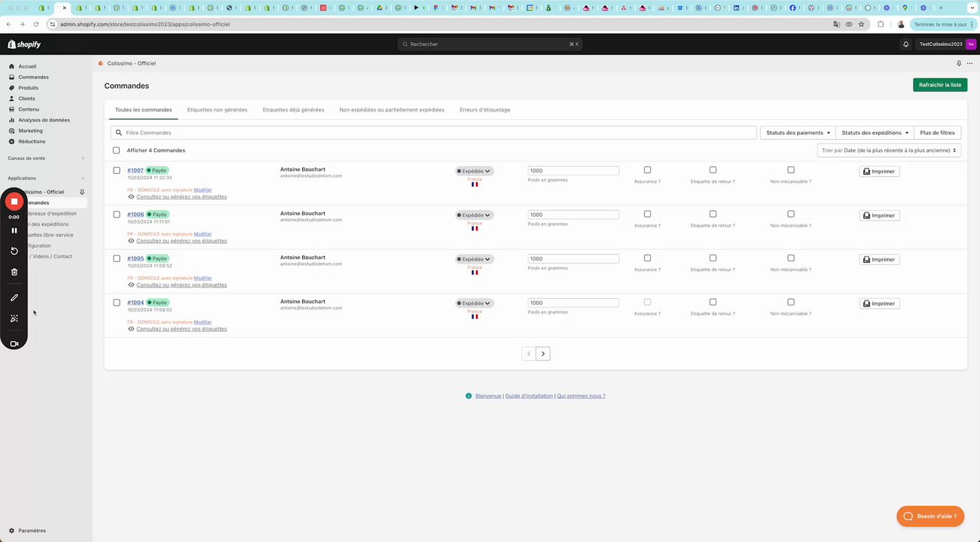The height and width of the screenshot is (542, 980).
Task: Click the eye icon for order #1005
Action: click(131, 285)
